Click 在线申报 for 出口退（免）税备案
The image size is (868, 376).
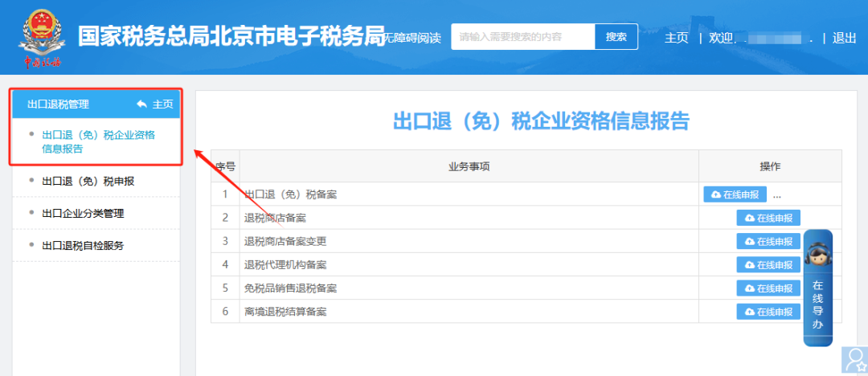click(x=735, y=194)
